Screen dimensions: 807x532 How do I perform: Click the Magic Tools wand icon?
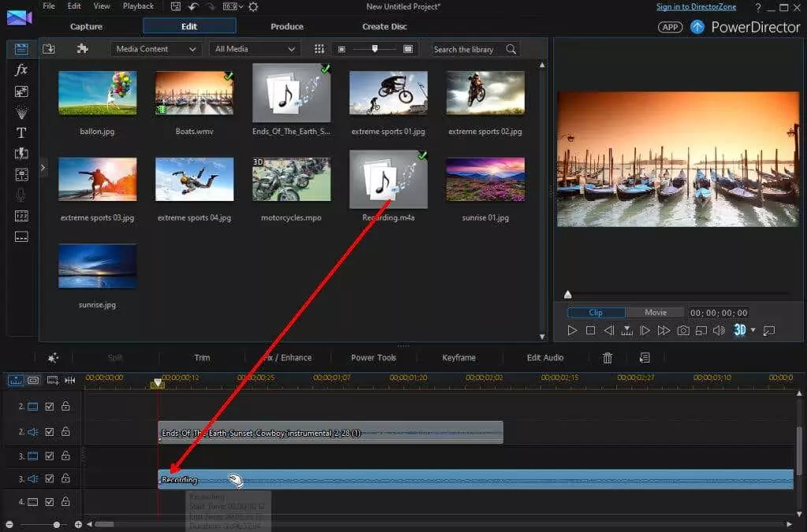(53, 358)
